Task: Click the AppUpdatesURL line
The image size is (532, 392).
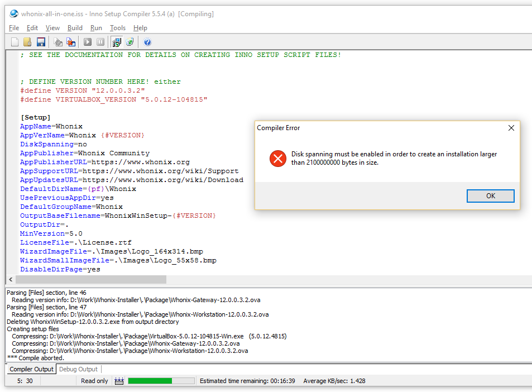Action: [132, 180]
